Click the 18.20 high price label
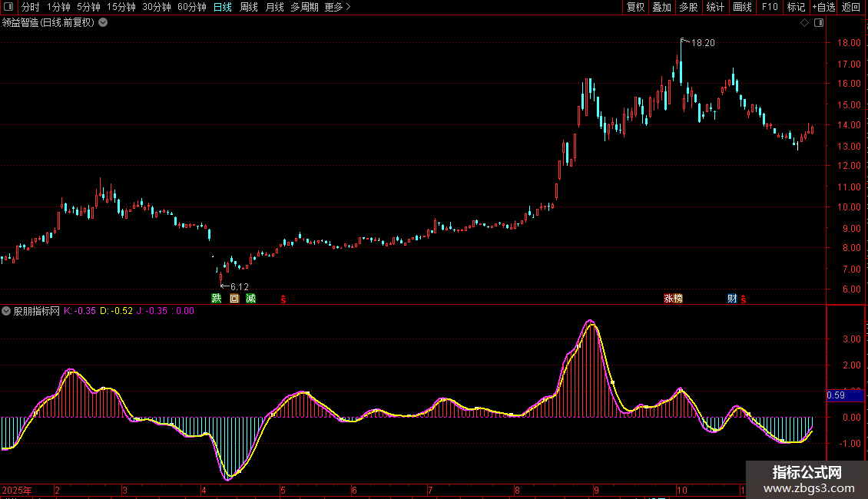This screenshot has width=868, height=499. click(x=703, y=43)
